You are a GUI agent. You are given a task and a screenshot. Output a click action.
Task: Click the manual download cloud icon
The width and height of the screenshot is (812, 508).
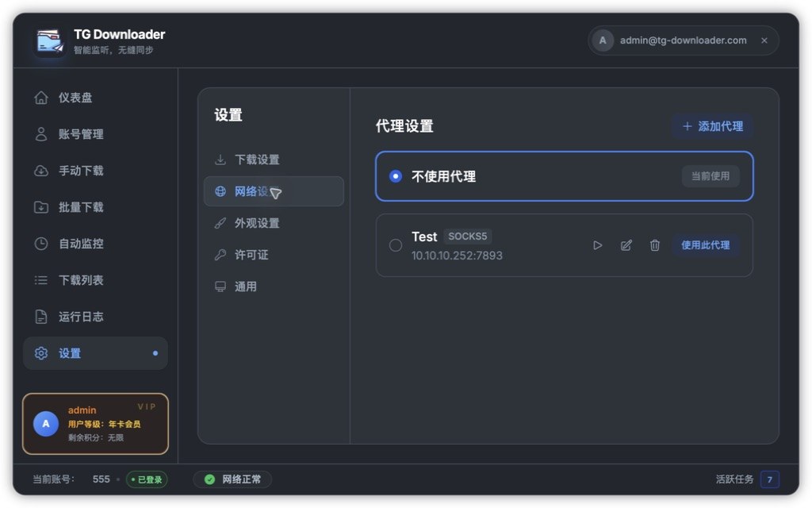click(41, 171)
